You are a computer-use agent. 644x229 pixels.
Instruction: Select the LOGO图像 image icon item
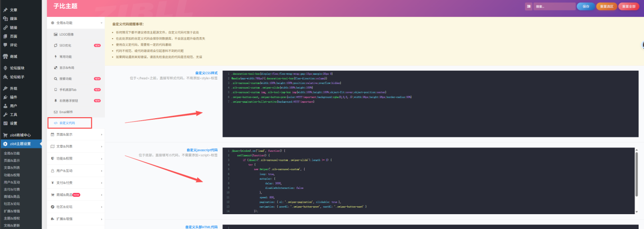(x=55, y=34)
